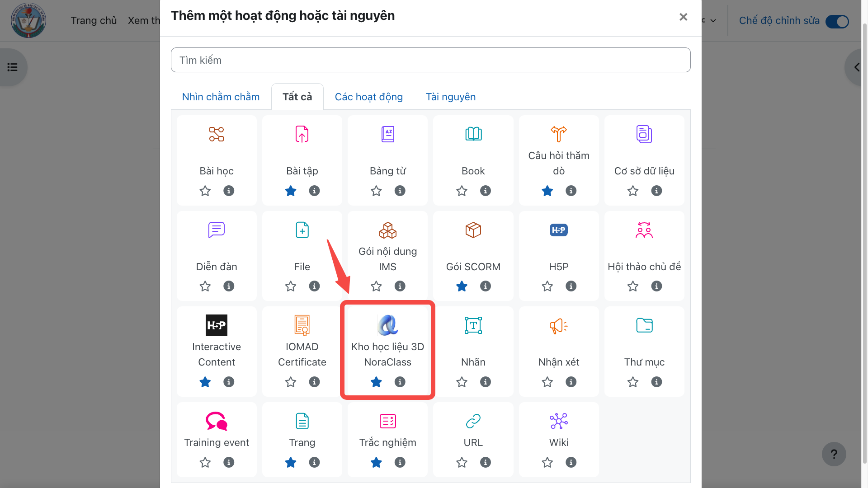
Task: Remove the star from Câu hỏi thăm dò
Action: (x=547, y=191)
